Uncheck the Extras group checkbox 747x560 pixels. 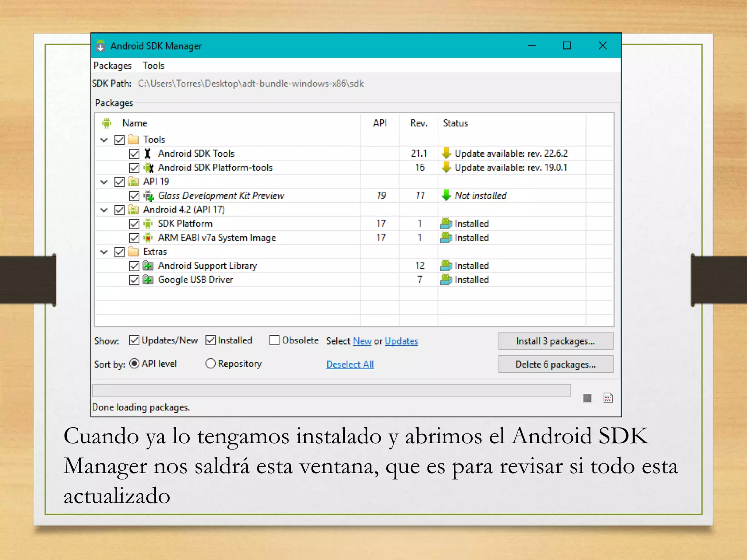[x=120, y=252]
